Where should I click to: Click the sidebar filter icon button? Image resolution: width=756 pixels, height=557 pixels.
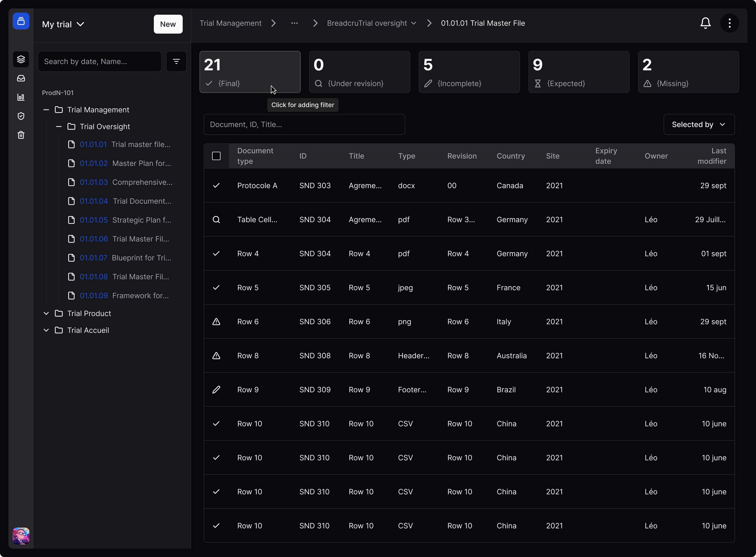coord(176,61)
